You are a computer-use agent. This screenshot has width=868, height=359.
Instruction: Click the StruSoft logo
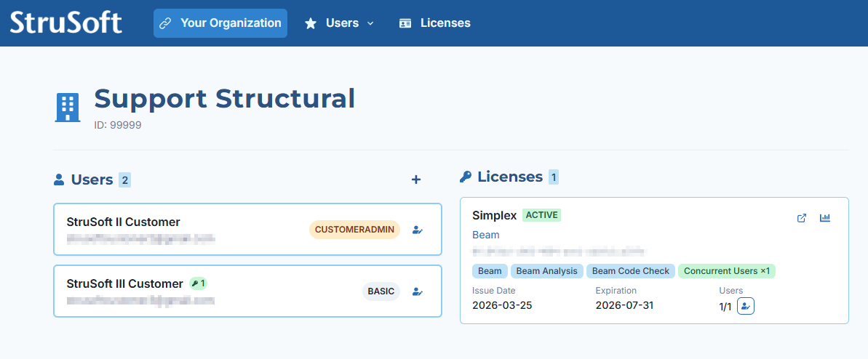tap(66, 23)
